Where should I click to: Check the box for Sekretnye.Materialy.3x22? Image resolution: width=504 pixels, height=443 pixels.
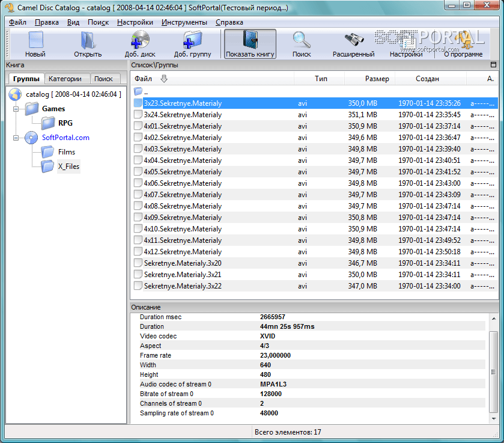tap(138, 286)
